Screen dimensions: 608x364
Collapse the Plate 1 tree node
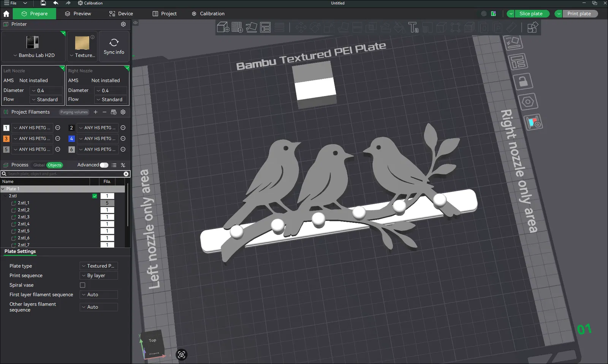point(3,189)
